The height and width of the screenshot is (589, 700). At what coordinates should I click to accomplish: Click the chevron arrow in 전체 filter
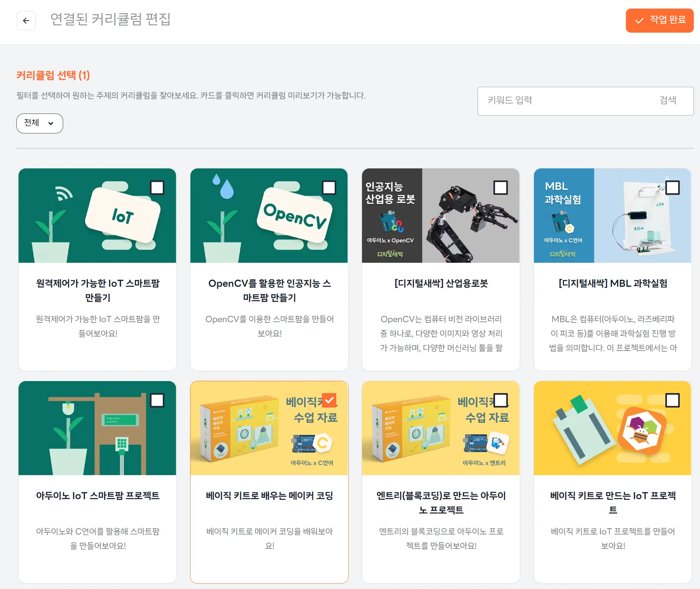pyautogui.click(x=51, y=123)
